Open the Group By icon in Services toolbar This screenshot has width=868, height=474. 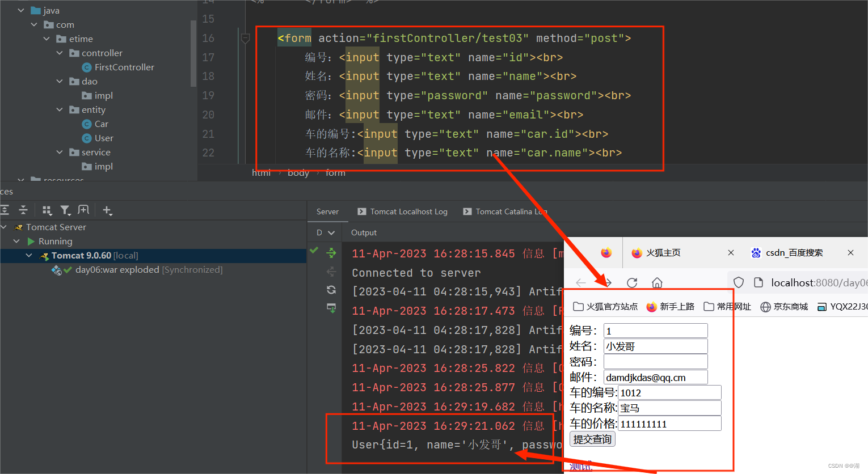[x=47, y=210]
